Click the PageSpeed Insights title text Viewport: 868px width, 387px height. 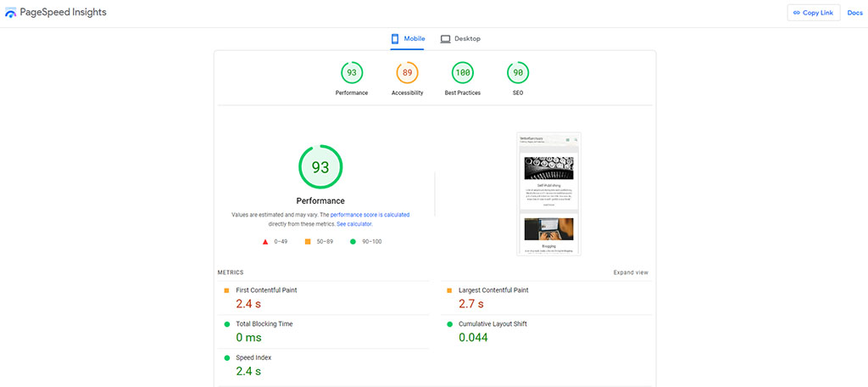[x=63, y=12]
